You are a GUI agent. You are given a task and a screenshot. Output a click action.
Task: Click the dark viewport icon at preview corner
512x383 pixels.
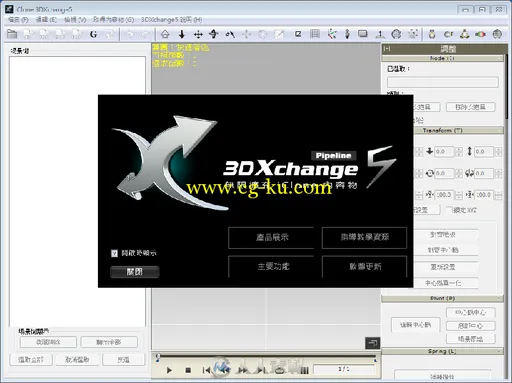(x=373, y=343)
